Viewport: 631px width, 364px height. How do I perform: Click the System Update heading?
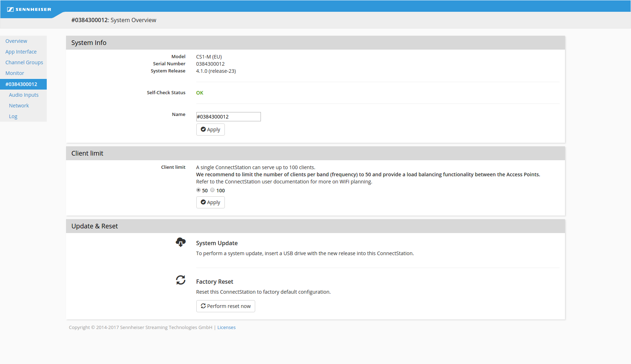tap(217, 243)
